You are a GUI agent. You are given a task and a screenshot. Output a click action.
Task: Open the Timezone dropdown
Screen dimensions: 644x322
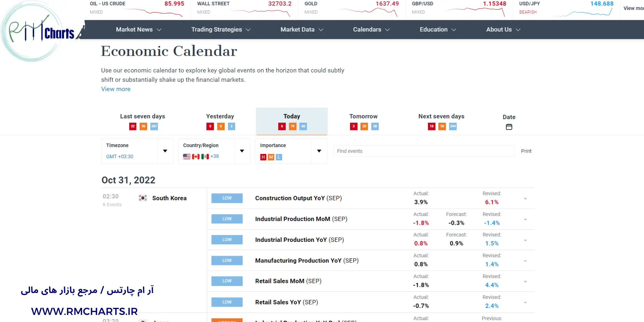(x=165, y=151)
